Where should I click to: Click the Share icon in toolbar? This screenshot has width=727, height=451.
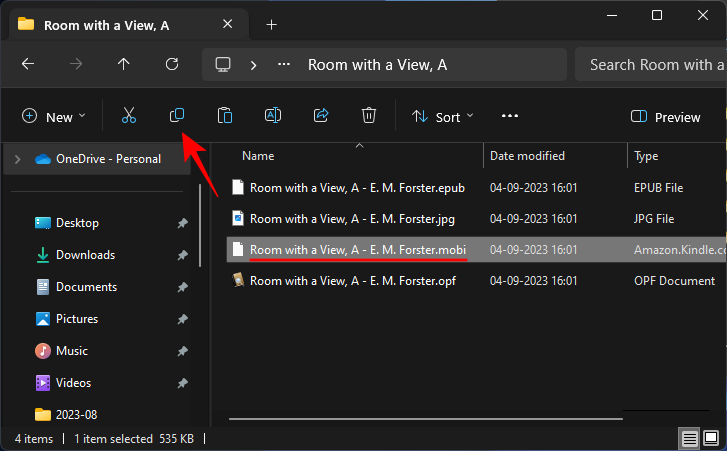(x=321, y=116)
